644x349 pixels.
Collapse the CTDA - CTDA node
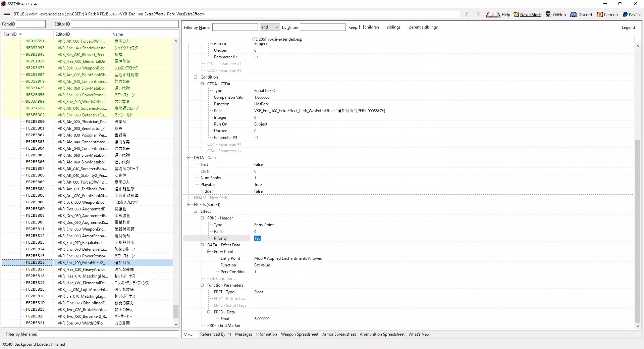202,84
